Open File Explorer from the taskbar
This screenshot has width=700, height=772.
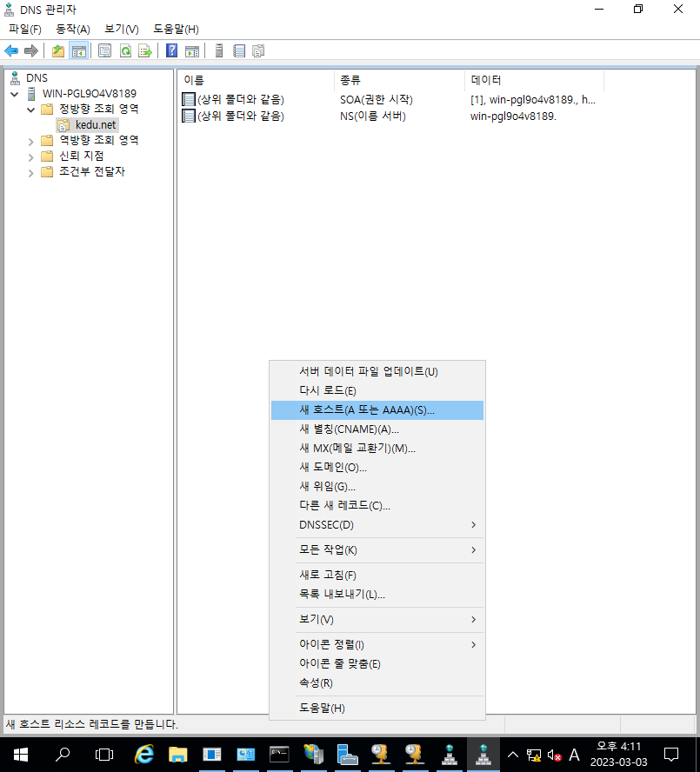[178, 755]
